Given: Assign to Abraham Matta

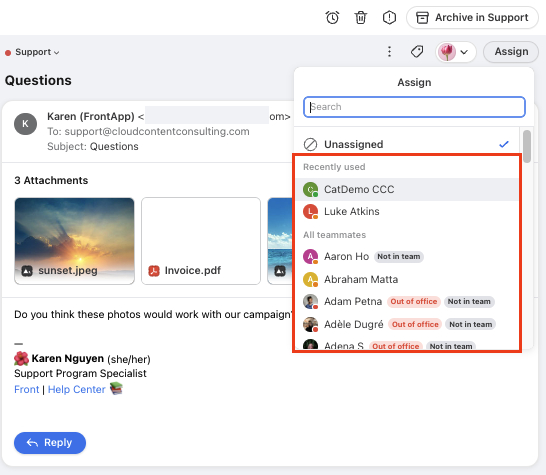Looking at the screenshot, I should coord(406,279).
